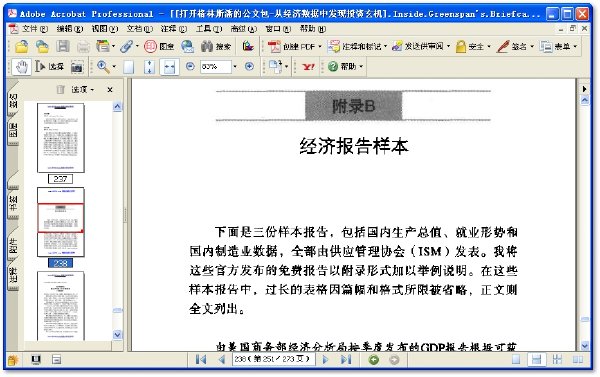Open the 高级 (Advanced) menu

(x=244, y=29)
